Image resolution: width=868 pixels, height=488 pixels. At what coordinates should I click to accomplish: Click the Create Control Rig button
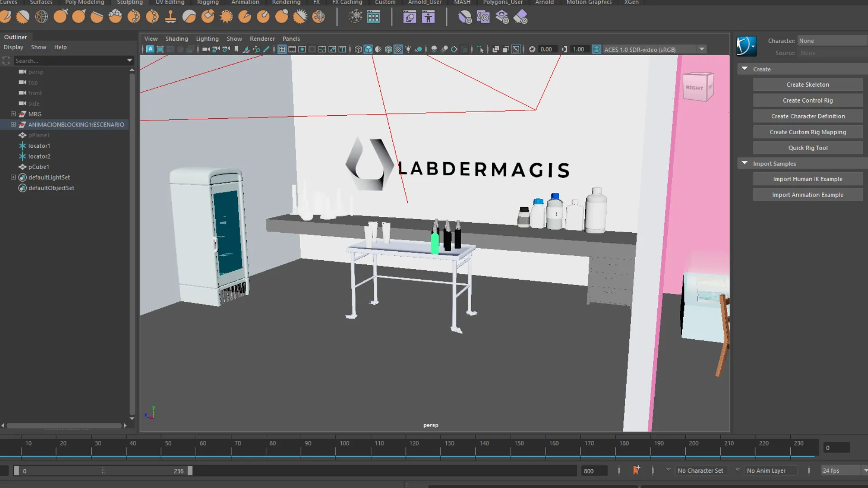(807, 100)
